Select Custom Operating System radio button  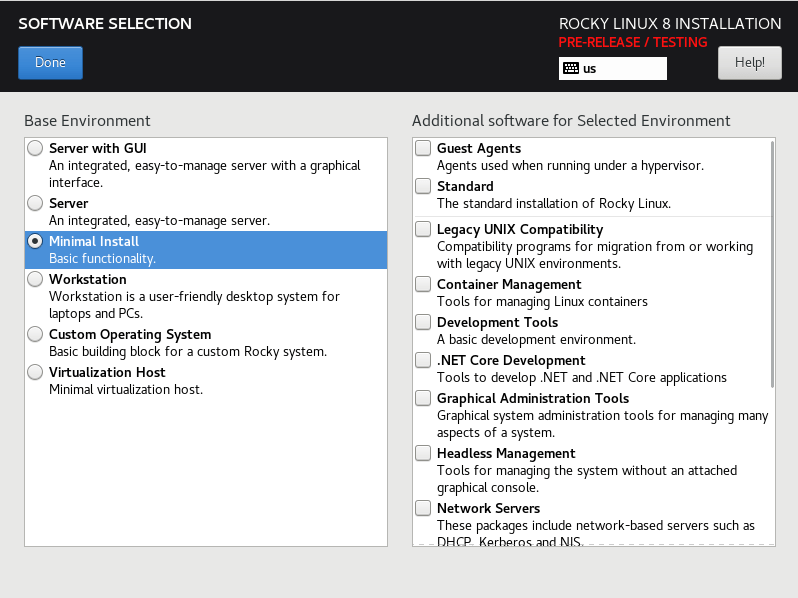(x=35, y=334)
